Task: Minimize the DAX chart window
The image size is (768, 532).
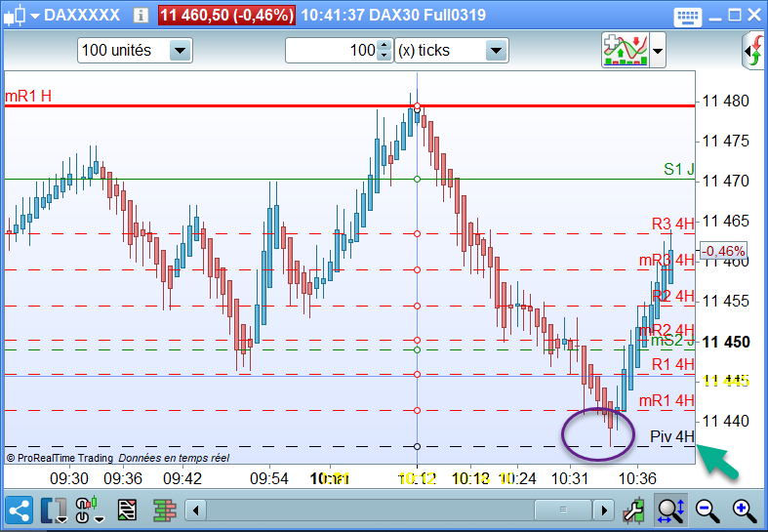Action: coord(715,18)
